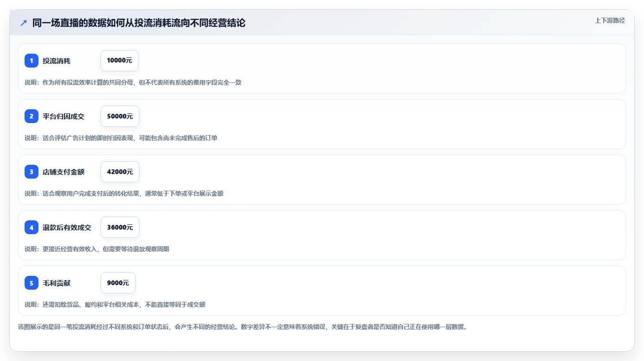Screen dimensions: 644x361
Task: Click the 上下游路径 label in the header
Action: point(610,20)
